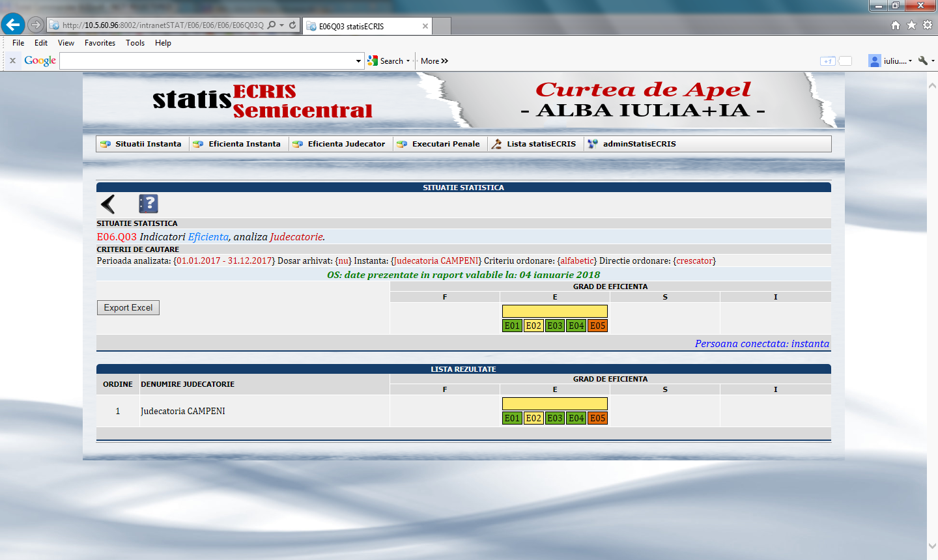Click E02 indicator in top panel
The image size is (938, 560).
tap(533, 326)
